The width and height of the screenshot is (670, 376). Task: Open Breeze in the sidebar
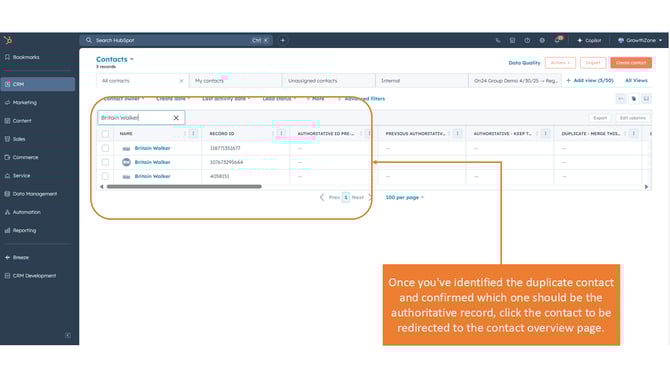17,258
